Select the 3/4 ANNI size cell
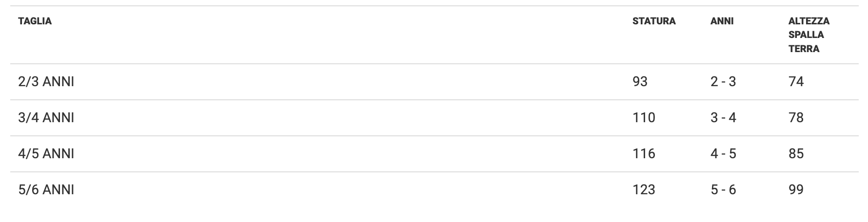 pos(46,118)
